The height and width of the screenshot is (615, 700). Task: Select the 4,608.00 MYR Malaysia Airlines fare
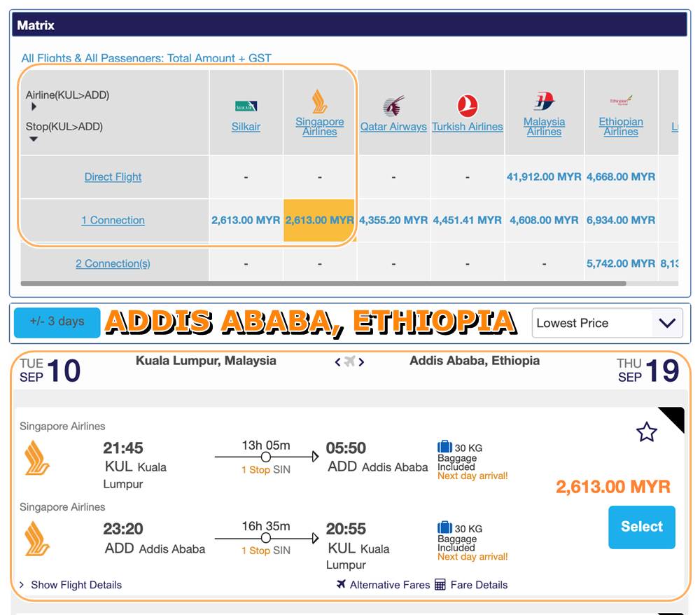(544, 220)
